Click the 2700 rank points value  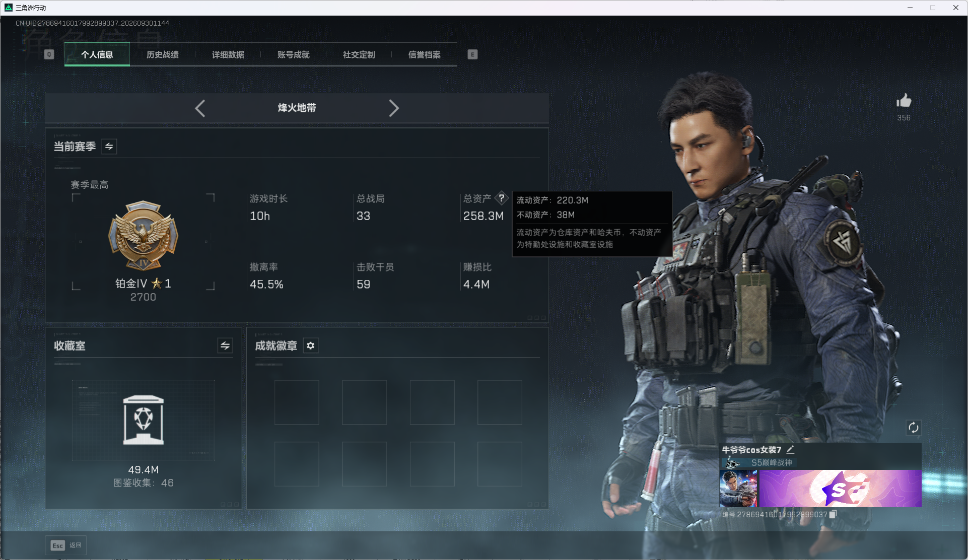143,297
